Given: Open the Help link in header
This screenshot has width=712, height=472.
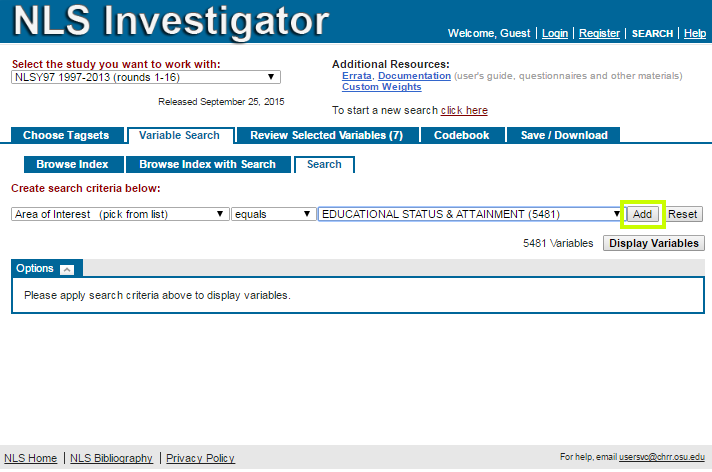Looking at the screenshot, I should click(x=695, y=34).
